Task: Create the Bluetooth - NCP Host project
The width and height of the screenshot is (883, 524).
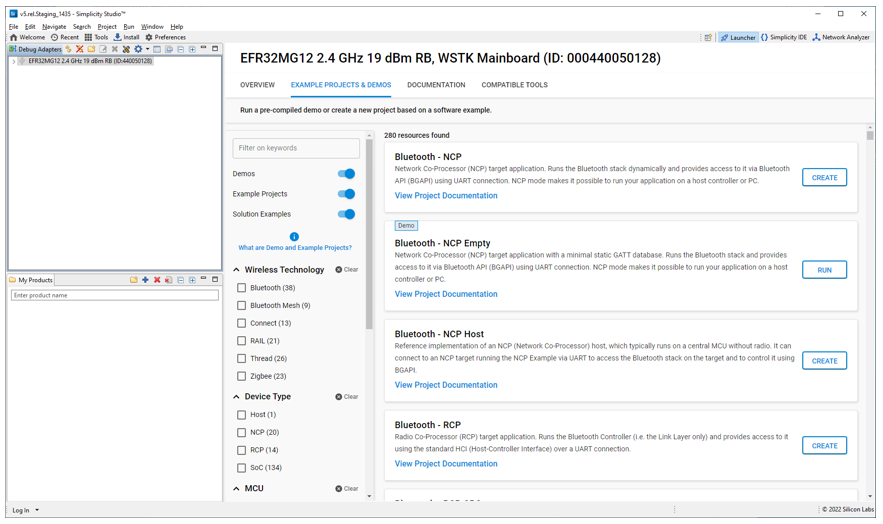Action: click(824, 361)
